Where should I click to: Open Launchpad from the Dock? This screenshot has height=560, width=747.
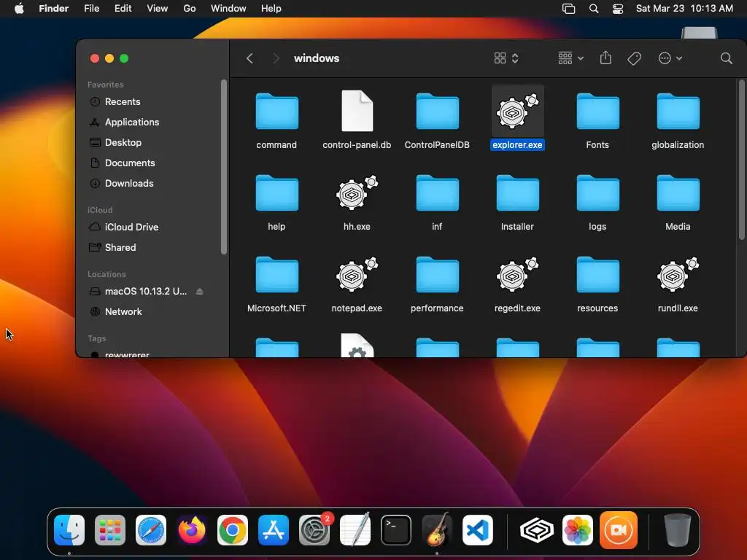(110, 530)
